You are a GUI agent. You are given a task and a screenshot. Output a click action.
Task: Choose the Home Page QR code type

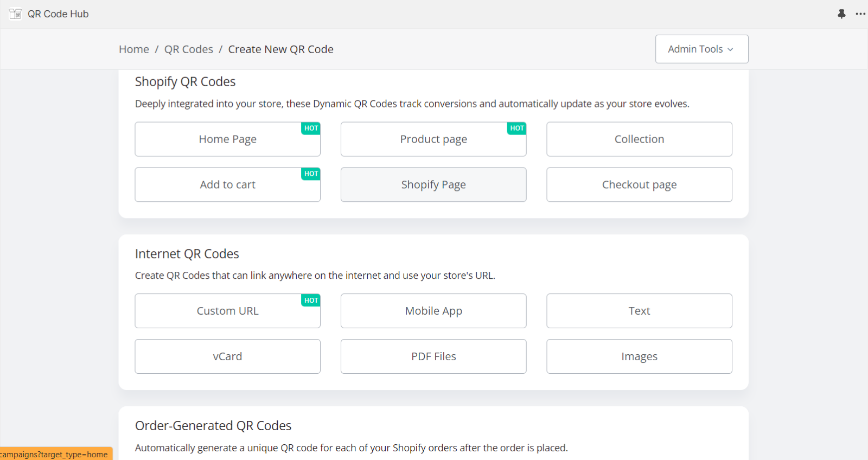pos(227,139)
